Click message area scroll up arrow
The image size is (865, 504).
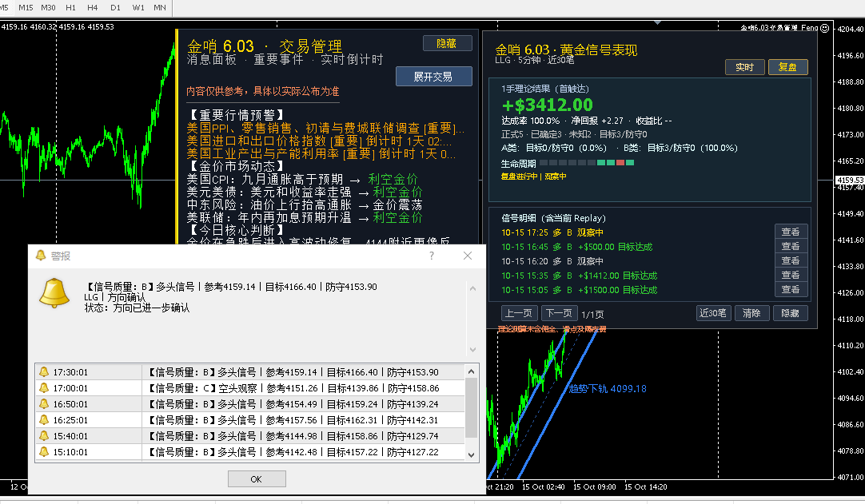pyautogui.click(x=472, y=288)
